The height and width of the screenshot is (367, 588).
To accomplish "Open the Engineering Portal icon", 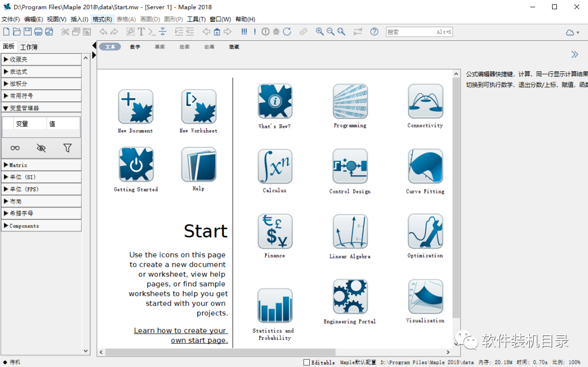I will pos(350,297).
